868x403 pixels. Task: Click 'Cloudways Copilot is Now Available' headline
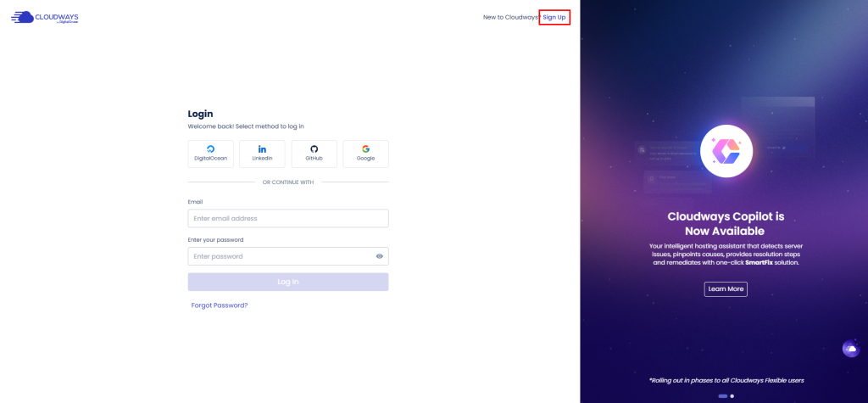point(726,223)
